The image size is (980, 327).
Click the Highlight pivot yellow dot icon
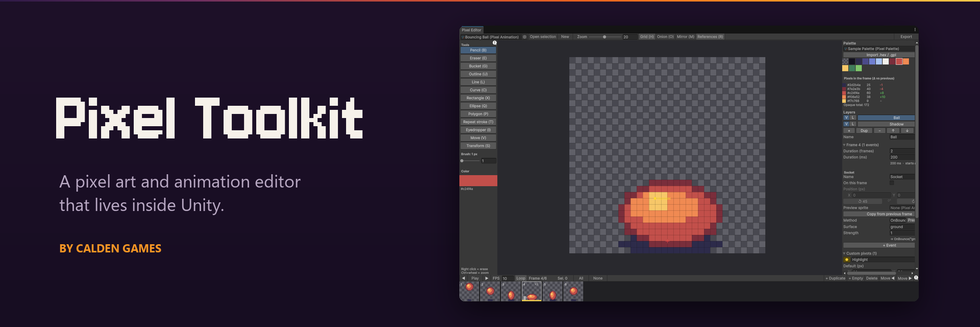pyautogui.click(x=847, y=260)
